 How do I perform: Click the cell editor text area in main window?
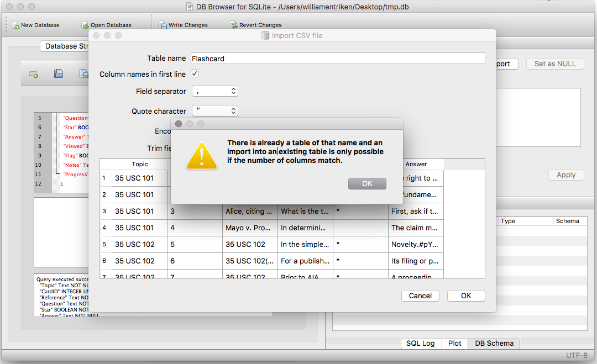538,117
